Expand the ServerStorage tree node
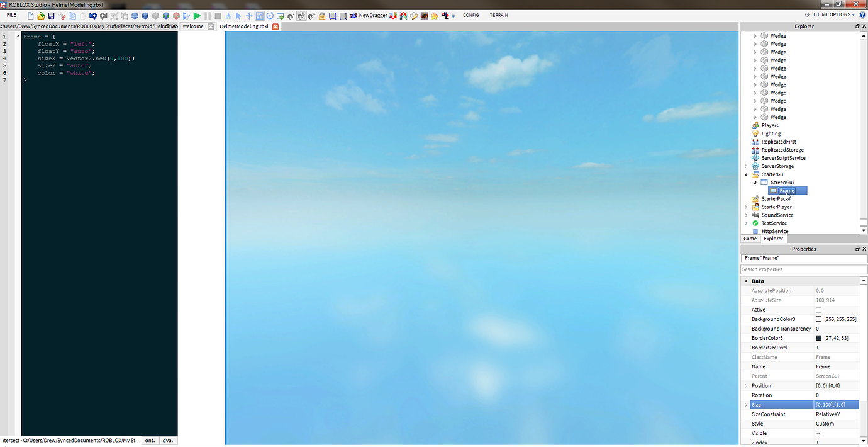 (747, 166)
